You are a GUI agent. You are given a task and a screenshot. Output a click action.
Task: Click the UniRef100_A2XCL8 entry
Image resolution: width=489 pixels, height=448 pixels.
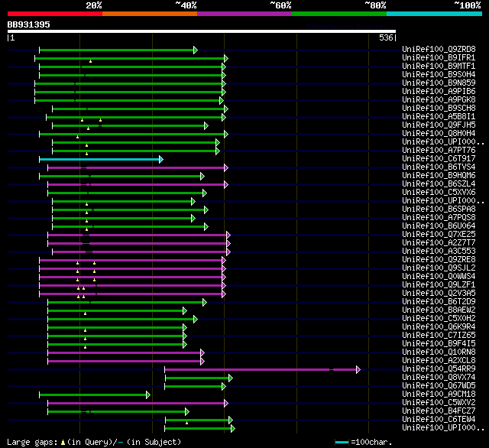click(439, 361)
